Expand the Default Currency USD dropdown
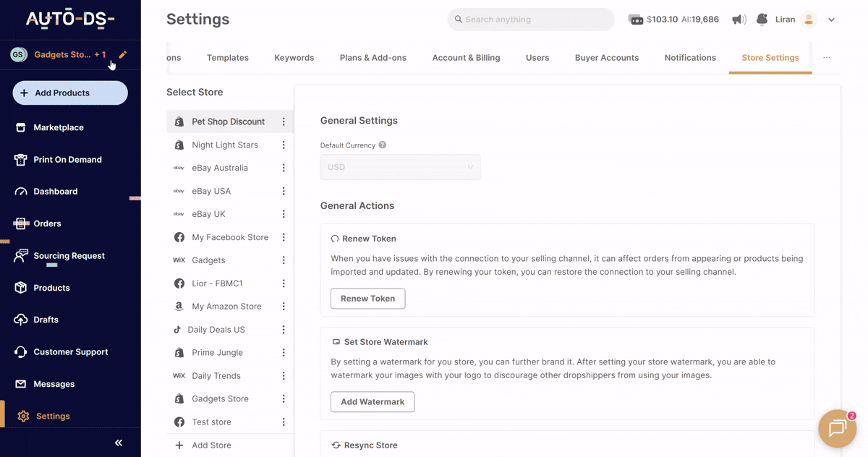Screen dimensions: 868x457 [400, 167]
